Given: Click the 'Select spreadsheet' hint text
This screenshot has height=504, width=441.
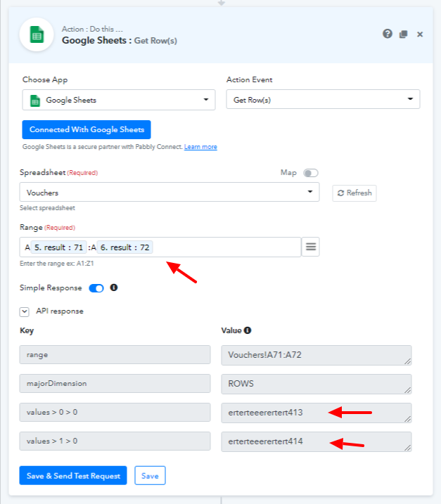Looking at the screenshot, I should (x=47, y=208).
